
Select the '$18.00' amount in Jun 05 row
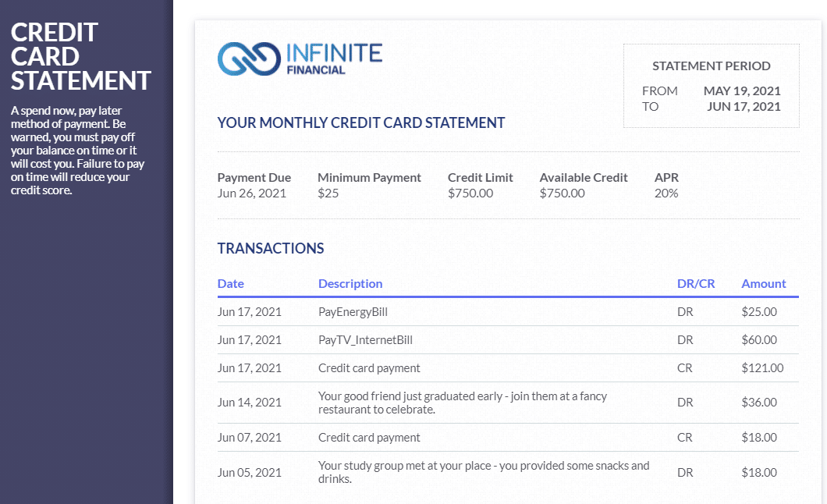point(759,472)
